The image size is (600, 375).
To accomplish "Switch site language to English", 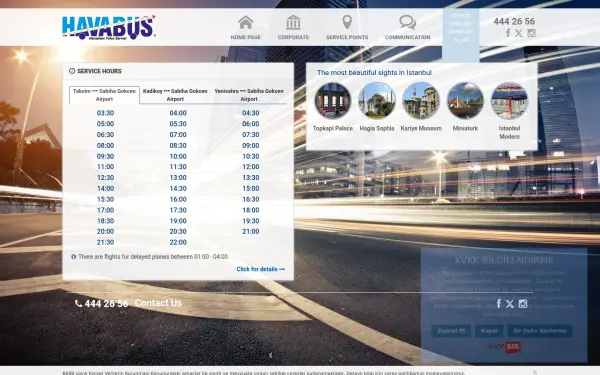I will (x=461, y=23).
